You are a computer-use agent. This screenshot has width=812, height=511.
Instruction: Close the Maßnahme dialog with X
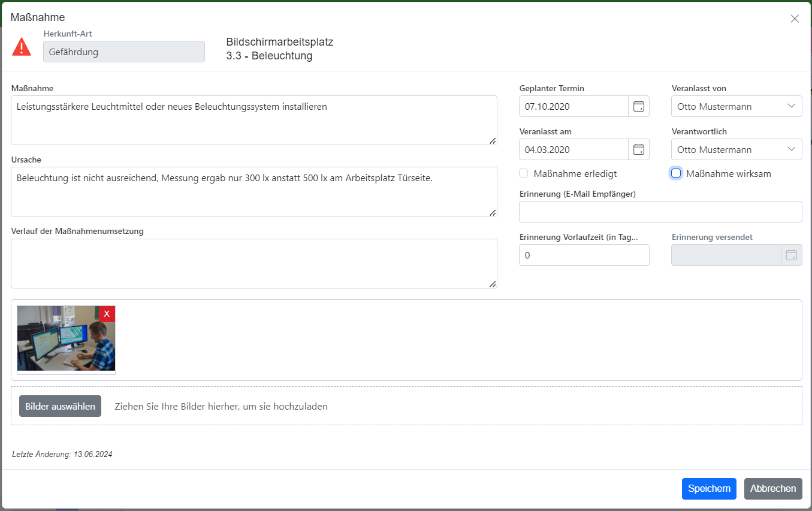coord(795,19)
